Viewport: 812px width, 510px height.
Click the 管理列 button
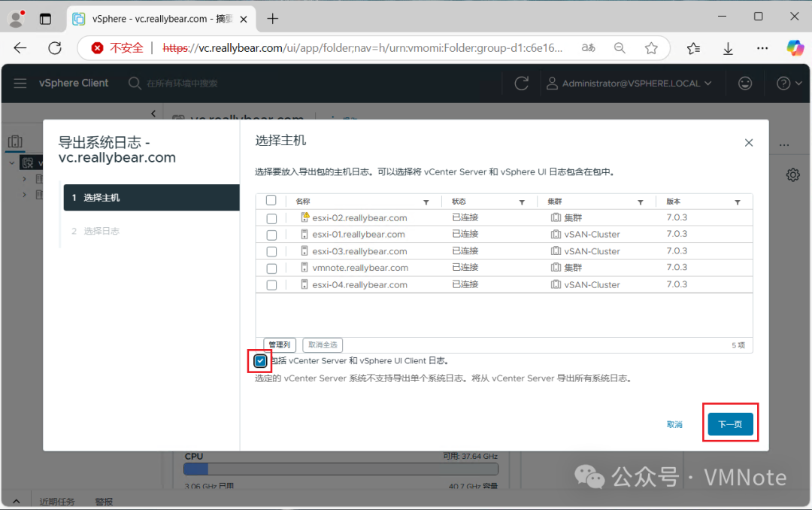pos(280,345)
